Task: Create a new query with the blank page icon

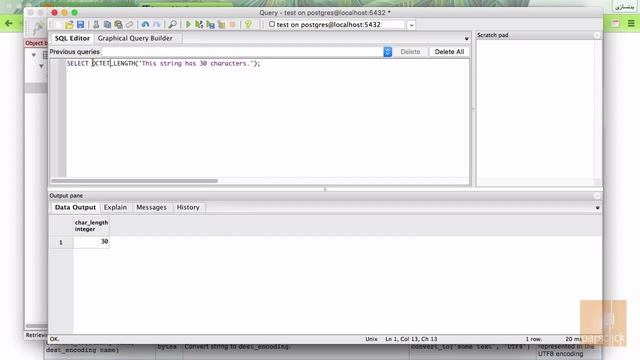Action: click(58, 24)
